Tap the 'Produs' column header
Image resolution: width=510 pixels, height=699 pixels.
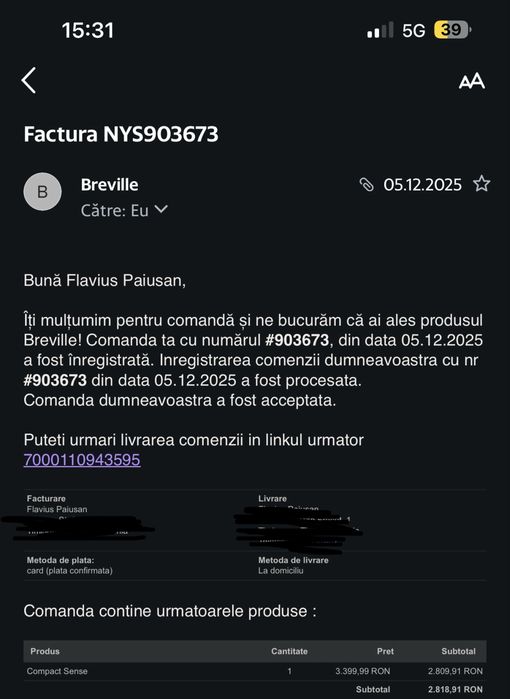pos(45,651)
